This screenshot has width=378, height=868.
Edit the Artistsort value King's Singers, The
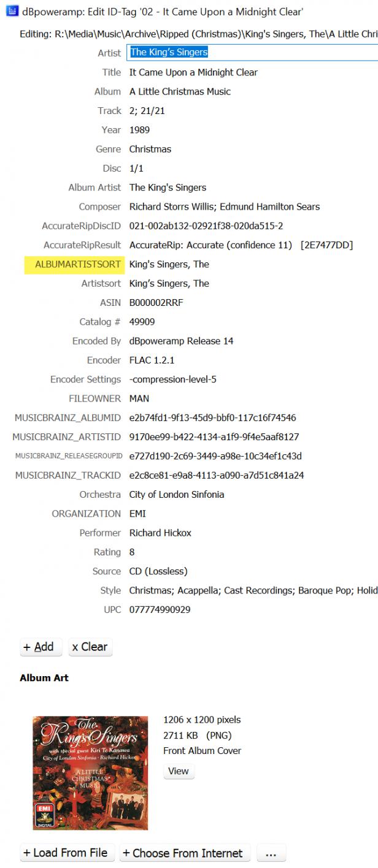(169, 283)
